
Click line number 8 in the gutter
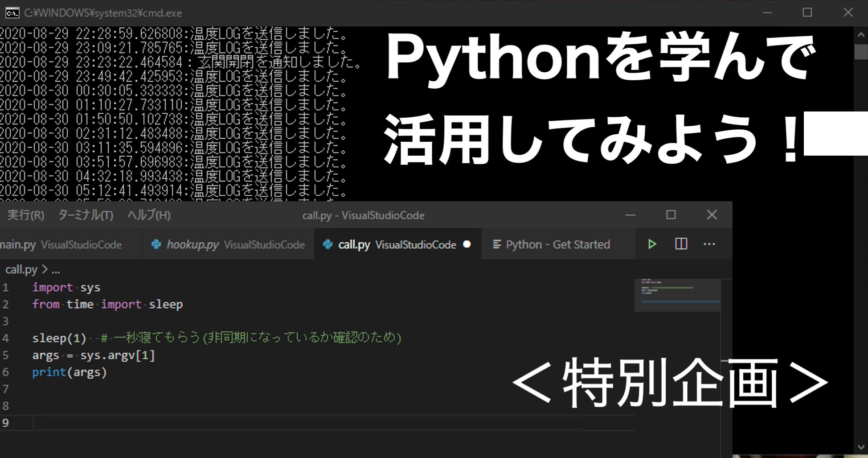[5, 406]
